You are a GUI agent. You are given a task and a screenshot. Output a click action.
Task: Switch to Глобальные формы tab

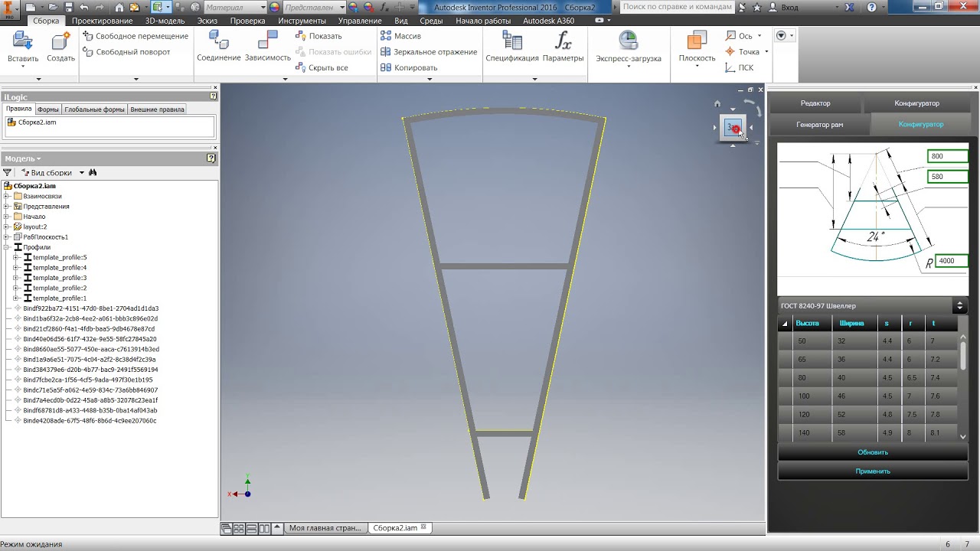tap(94, 109)
